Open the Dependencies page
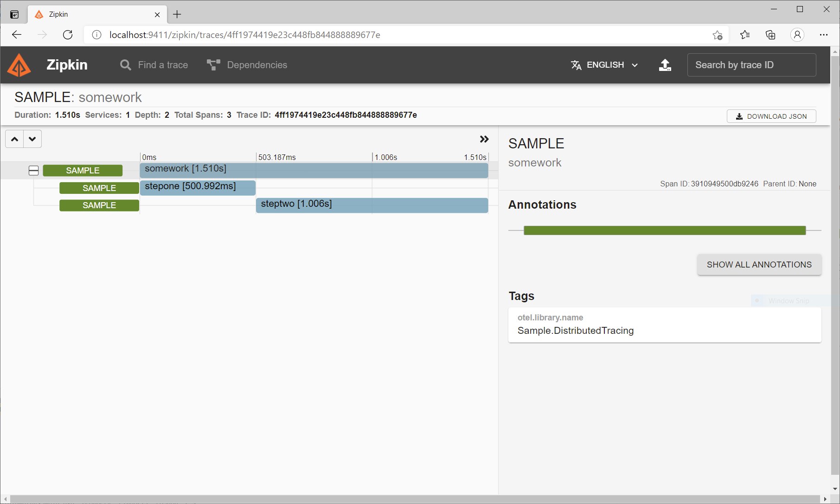Screen dimensions: 840x504 247,65
